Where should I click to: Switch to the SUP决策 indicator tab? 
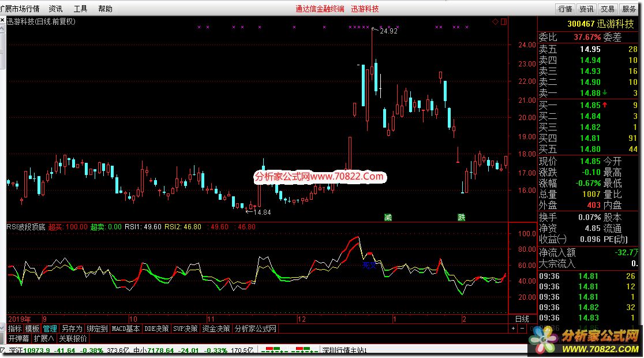click(x=185, y=329)
